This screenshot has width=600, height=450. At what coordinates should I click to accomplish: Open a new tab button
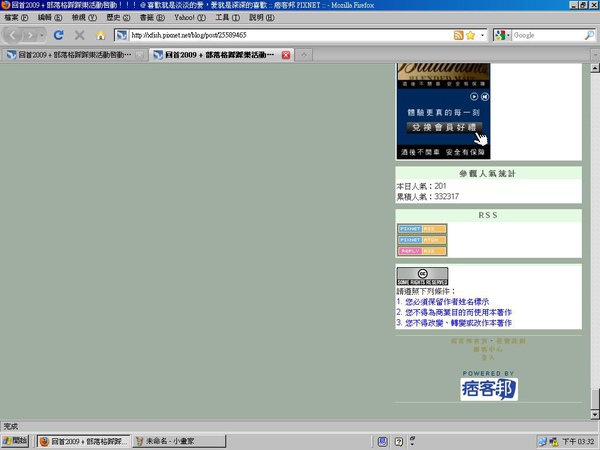[x=304, y=55]
